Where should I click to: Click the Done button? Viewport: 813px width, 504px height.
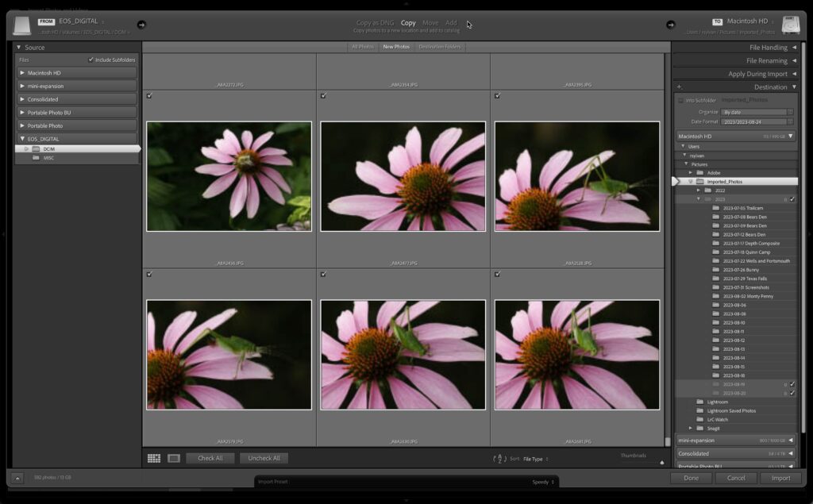coord(692,478)
